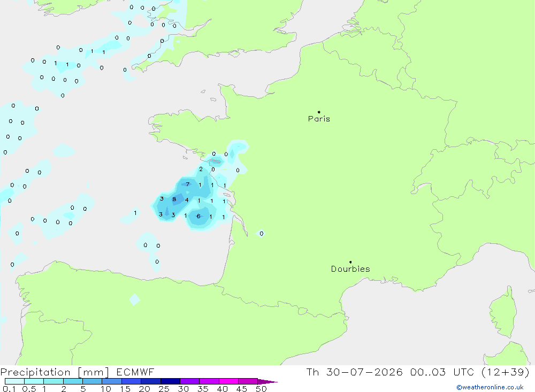Pick the 0.1–0.5 mm legend color swatch
This screenshot has width=535, height=392.
[x=14, y=381]
